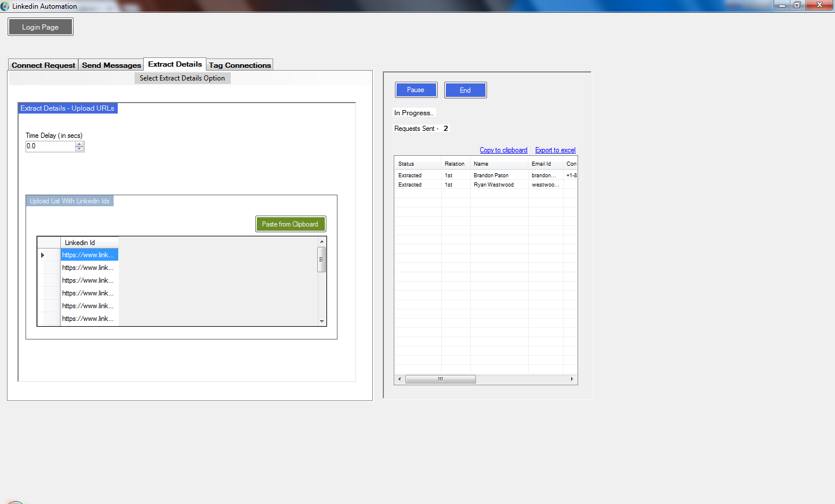
Task: Close the Linkedin Automation window
Action: pyautogui.click(x=819, y=5)
